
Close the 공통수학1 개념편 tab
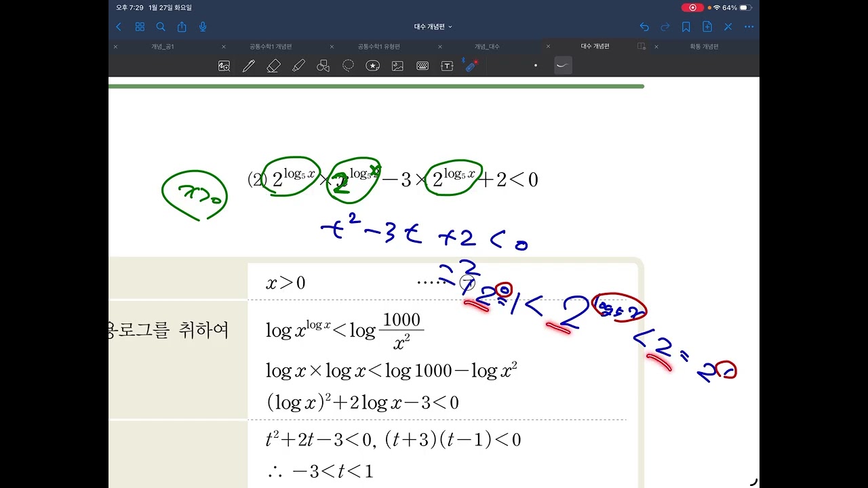[x=224, y=47]
